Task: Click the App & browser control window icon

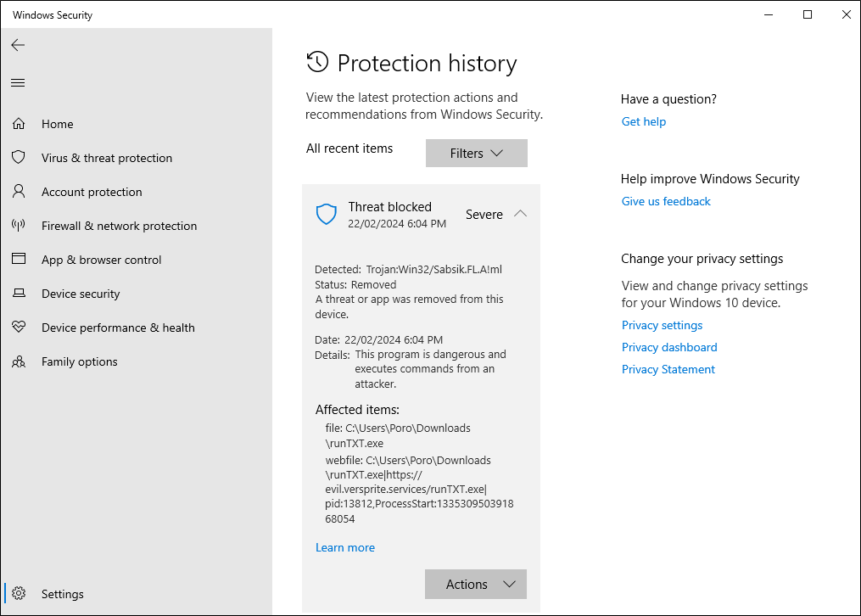Action: point(19,259)
